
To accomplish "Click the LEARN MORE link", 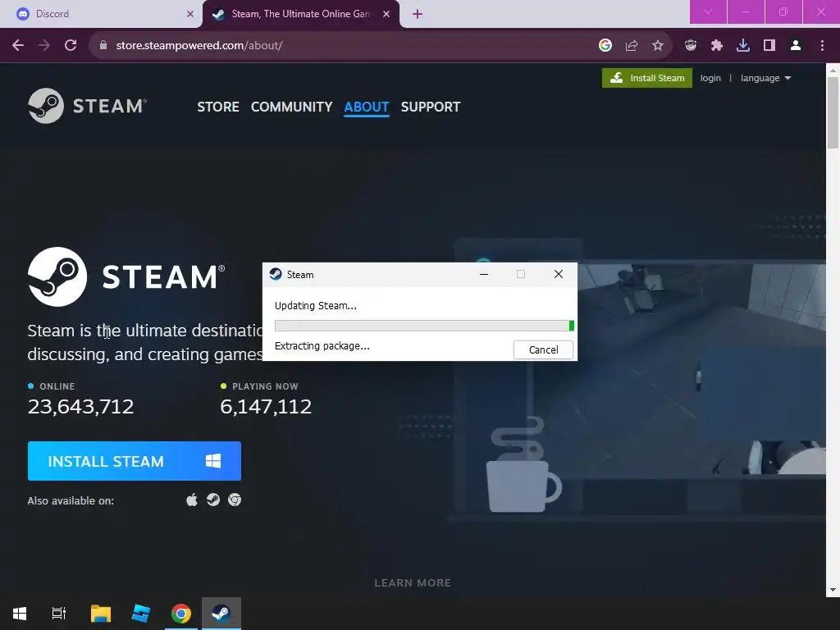I will click(413, 583).
